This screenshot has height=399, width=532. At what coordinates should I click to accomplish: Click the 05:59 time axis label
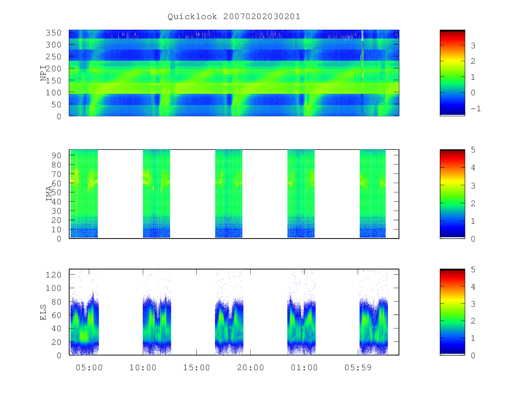click(x=358, y=368)
